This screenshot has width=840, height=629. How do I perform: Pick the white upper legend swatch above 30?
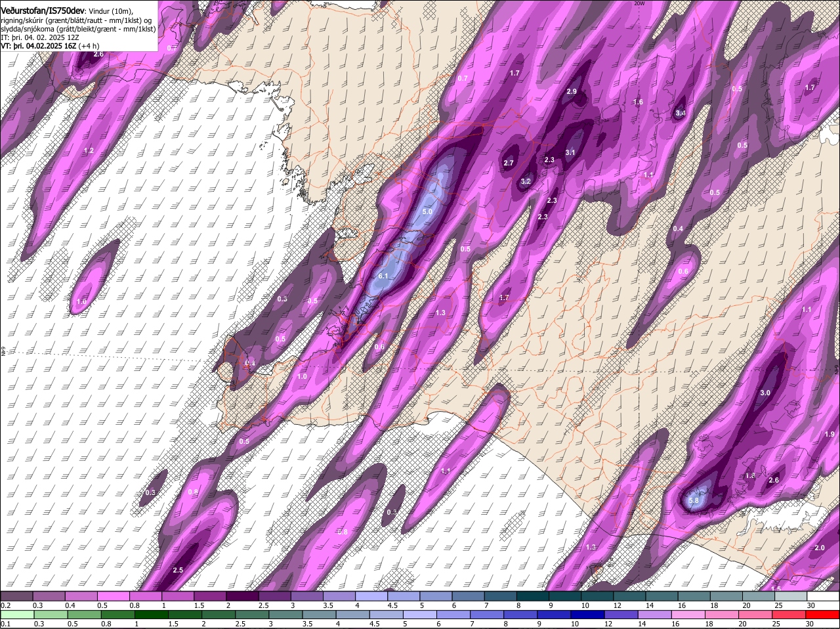pyautogui.click(x=824, y=596)
